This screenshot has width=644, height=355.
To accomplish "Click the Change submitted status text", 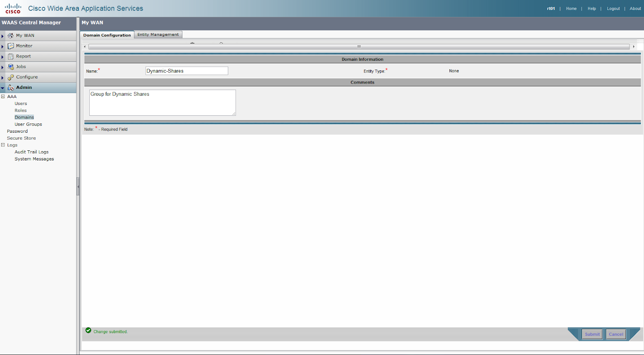I will tap(110, 332).
